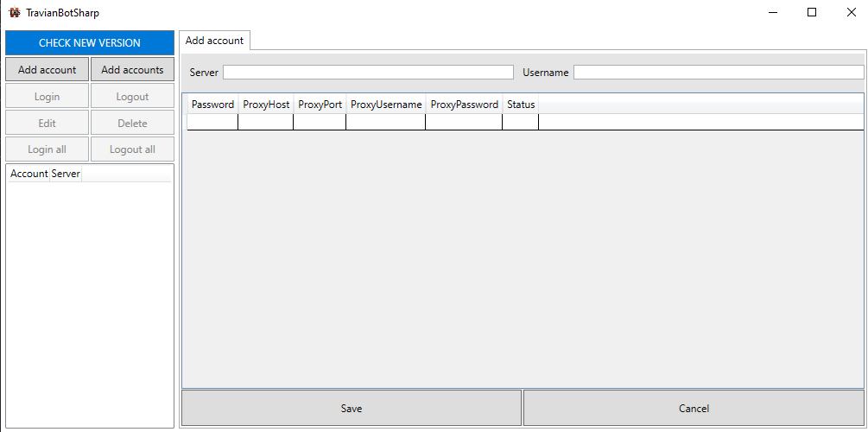Click the Account column header in list
Image resolution: width=868 pixels, height=432 pixels.
(x=29, y=174)
